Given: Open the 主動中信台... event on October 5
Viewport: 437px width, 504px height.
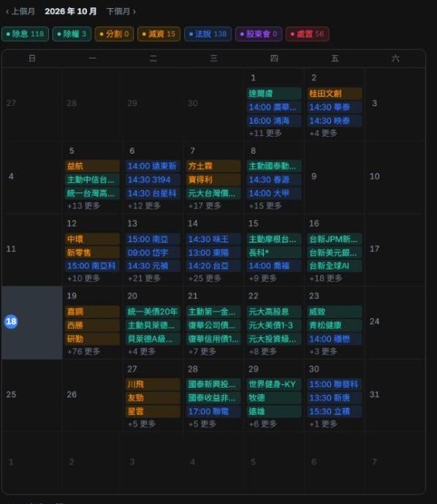Looking at the screenshot, I should tap(93, 180).
